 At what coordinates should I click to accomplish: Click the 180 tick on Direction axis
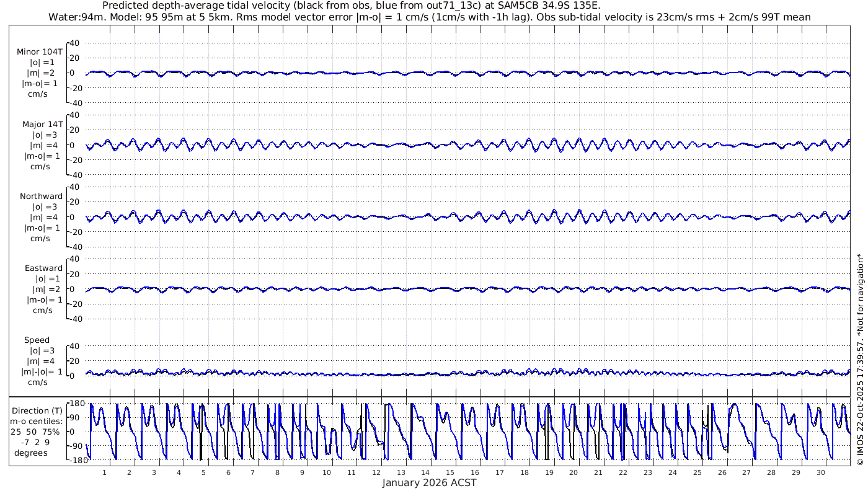click(77, 404)
